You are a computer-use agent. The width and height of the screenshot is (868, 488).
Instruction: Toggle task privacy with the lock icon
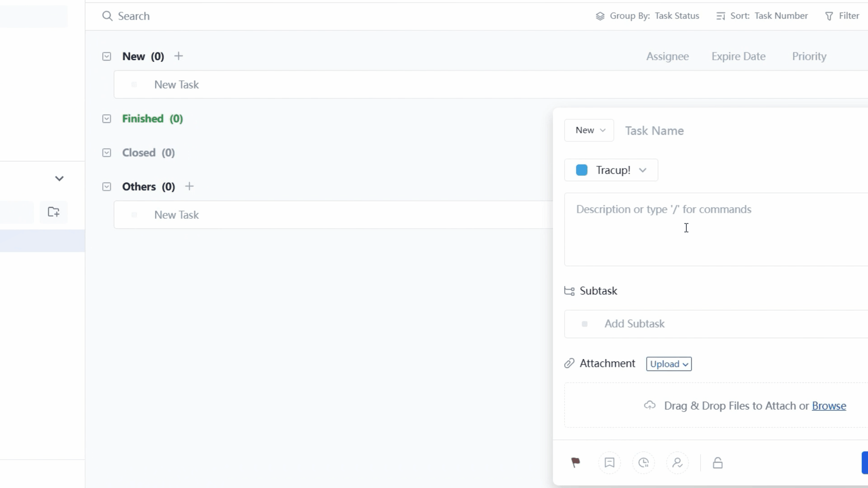click(717, 463)
